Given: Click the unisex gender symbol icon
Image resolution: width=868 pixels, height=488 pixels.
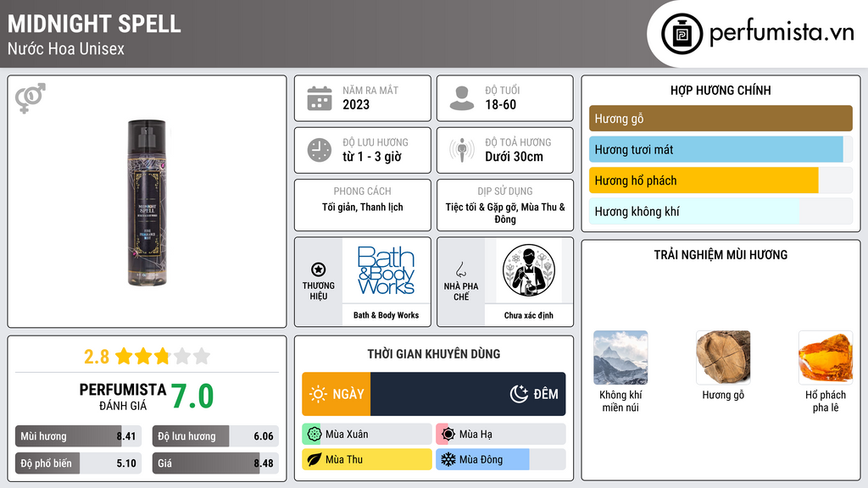Looking at the screenshot, I should pos(31,98).
